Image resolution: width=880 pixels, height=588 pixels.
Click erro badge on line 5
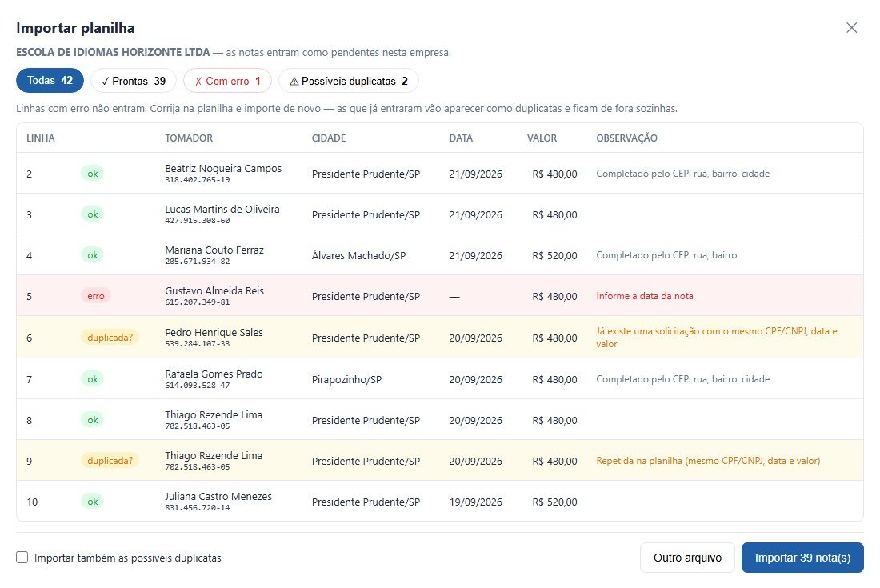coord(96,296)
